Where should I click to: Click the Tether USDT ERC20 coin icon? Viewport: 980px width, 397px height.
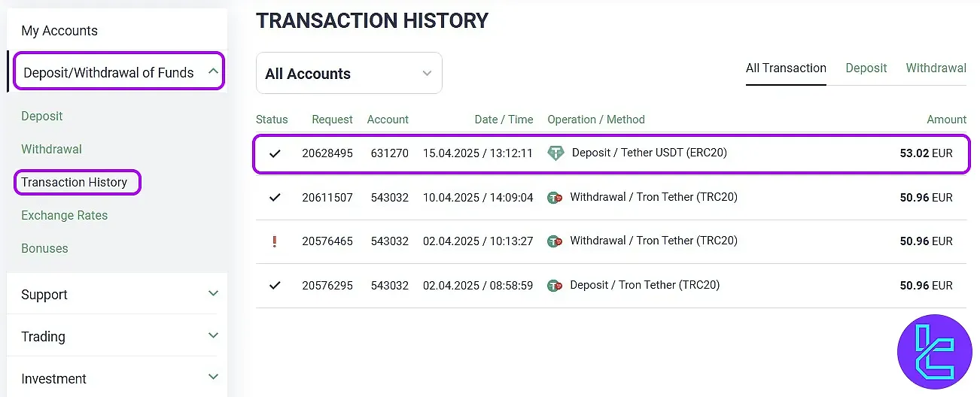(x=556, y=153)
